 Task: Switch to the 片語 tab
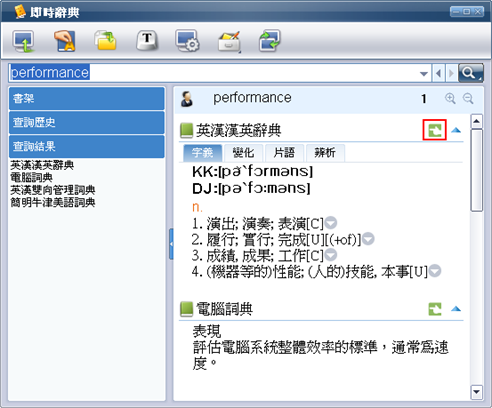pyautogui.click(x=284, y=153)
